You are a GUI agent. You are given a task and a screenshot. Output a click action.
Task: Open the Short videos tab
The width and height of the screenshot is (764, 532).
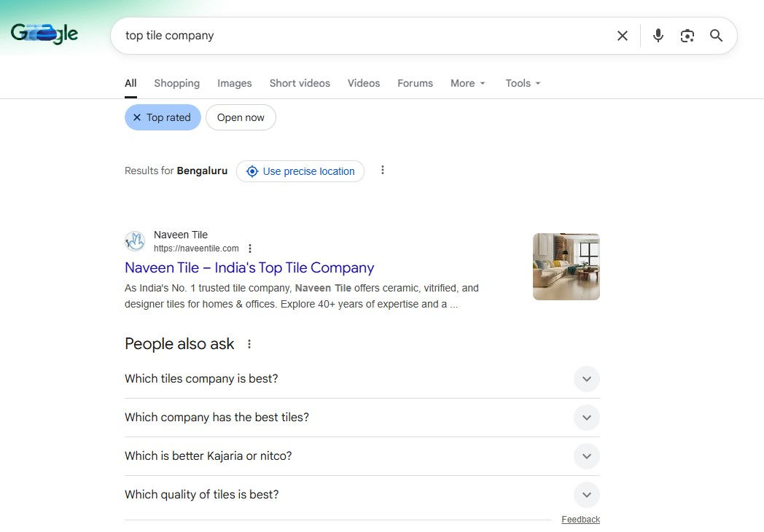[300, 83]
